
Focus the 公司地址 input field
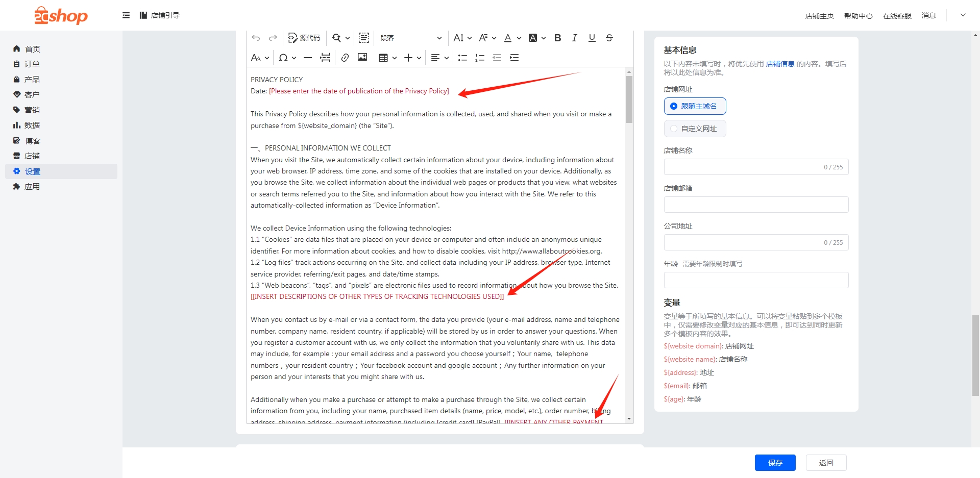[756, 242]
